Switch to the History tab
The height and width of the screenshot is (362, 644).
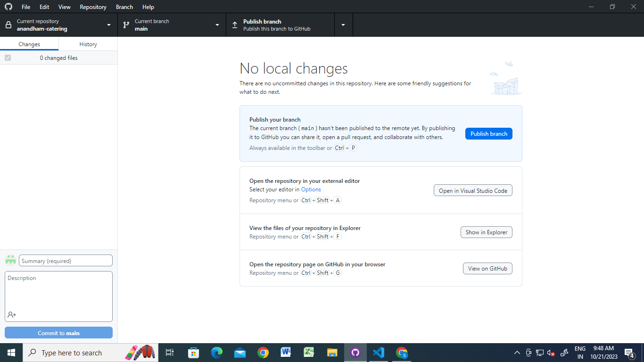tap(88, 44)
